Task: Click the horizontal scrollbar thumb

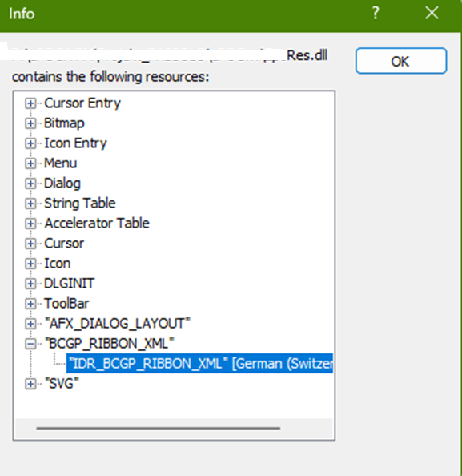Action: click(158, 429)
